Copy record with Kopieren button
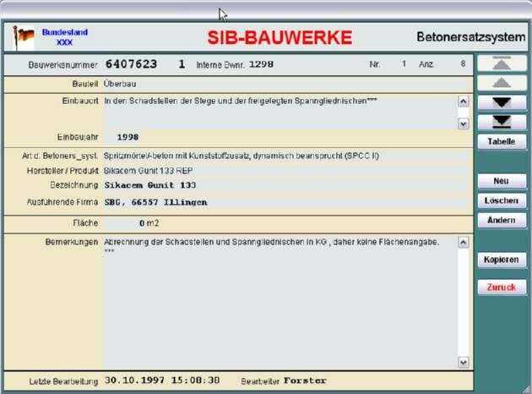The image size is (532, 394). 502,260
